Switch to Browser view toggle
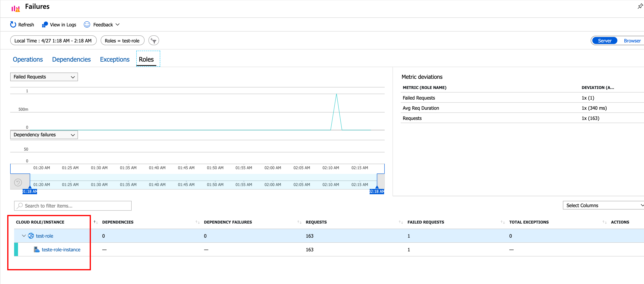This screenshot has height=284, width=644. (x=632, y=41)
